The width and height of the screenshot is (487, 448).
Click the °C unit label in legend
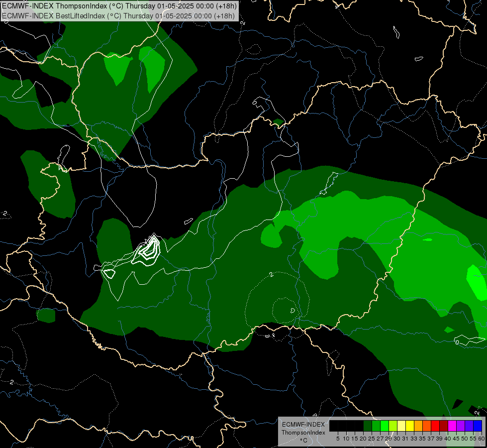pyautogui.click(x=303, y=440)
